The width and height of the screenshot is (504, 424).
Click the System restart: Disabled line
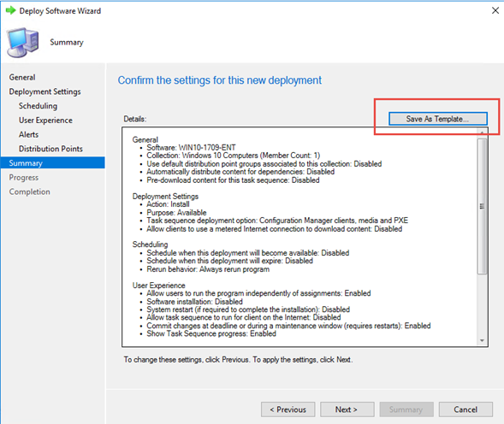coord(248,309)
